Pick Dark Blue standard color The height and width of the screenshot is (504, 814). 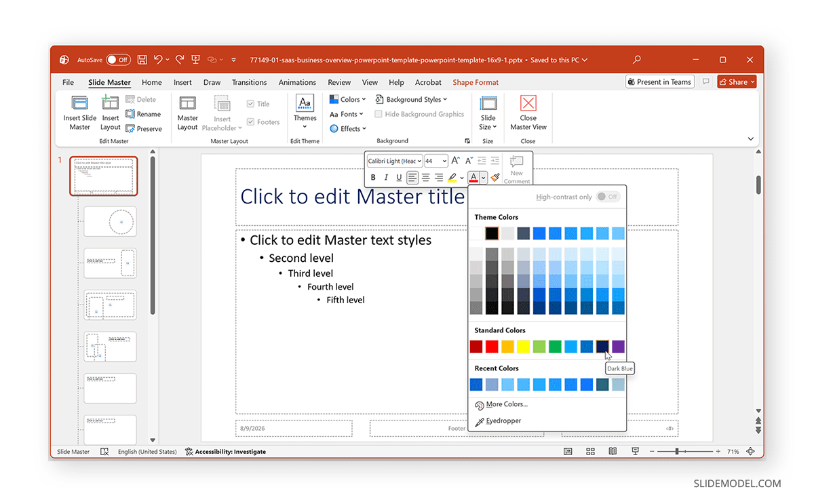click(602, 347)
